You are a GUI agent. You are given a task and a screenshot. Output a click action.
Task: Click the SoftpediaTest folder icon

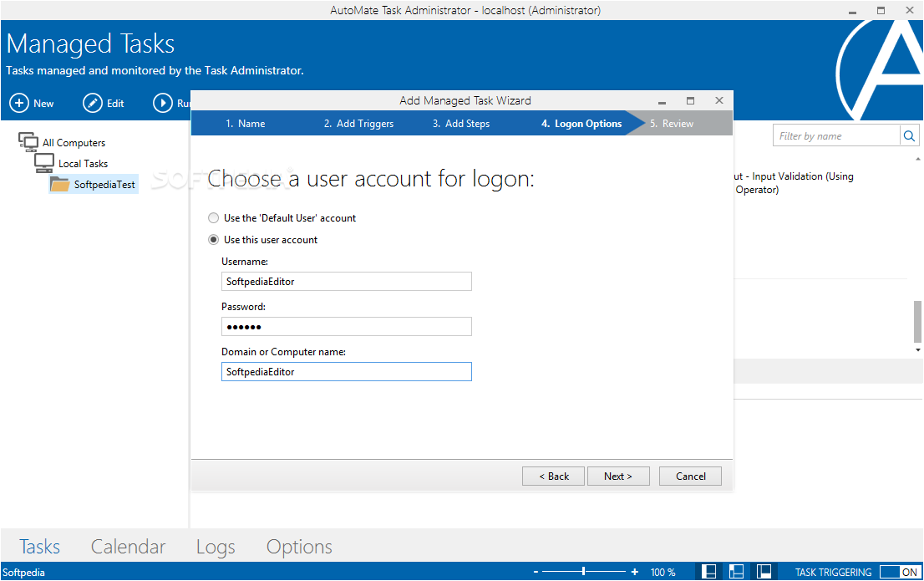pyautogui.click(x=59, y=184)
